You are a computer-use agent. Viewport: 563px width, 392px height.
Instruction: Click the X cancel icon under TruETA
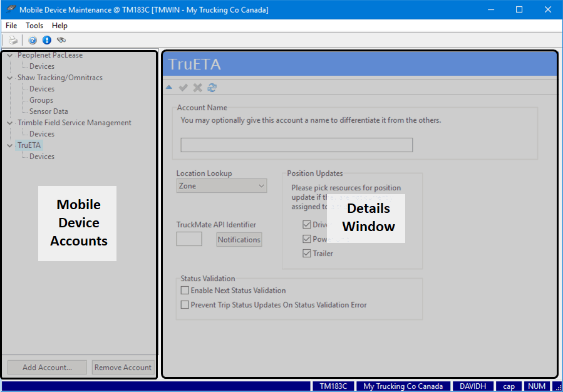[x=198, y=88]
